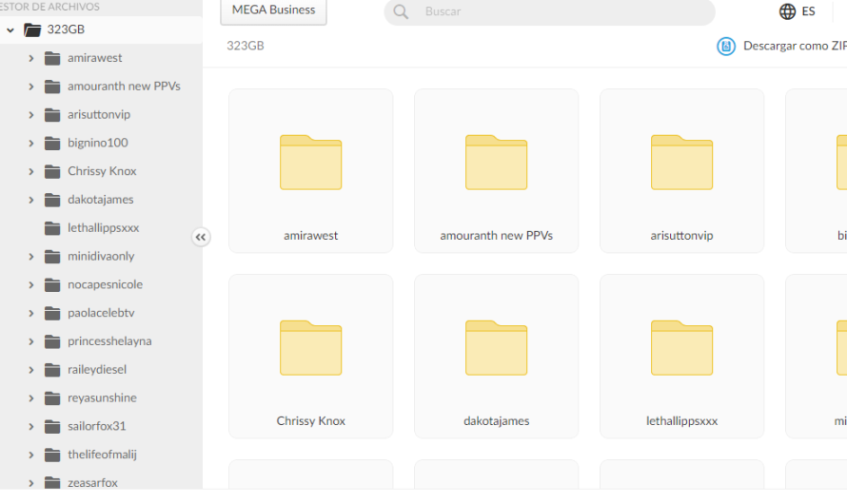Viewport: 847px width, 504px height.
Task: Click lethallippsxxx sidebar folder icon
Action: pyautogui.click(x=52, y=227)
